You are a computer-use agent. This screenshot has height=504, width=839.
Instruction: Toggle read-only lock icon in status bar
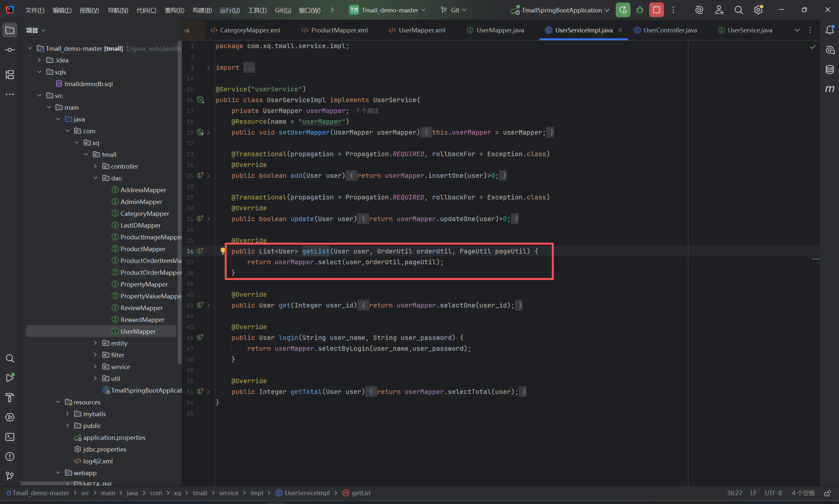point(828,493)
